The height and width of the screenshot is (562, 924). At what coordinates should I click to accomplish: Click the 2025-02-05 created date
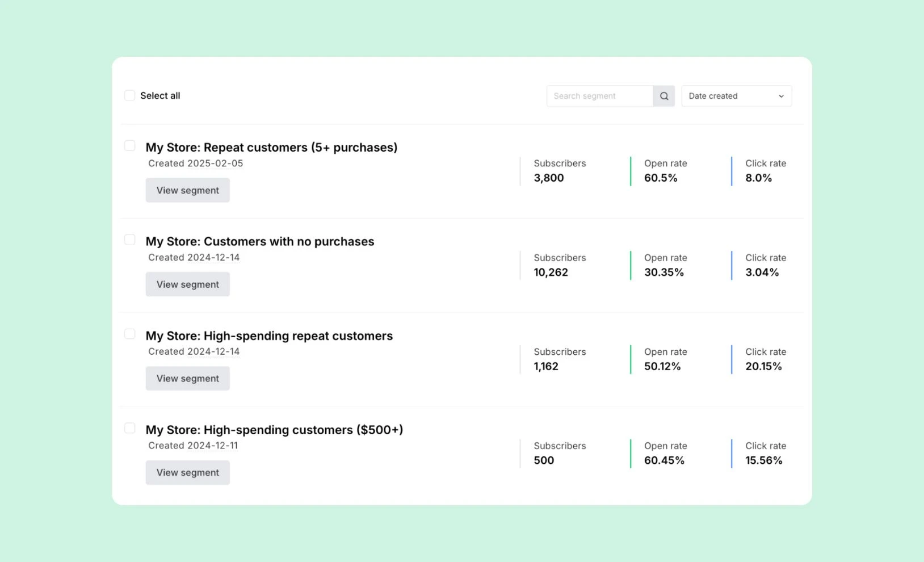215,163
